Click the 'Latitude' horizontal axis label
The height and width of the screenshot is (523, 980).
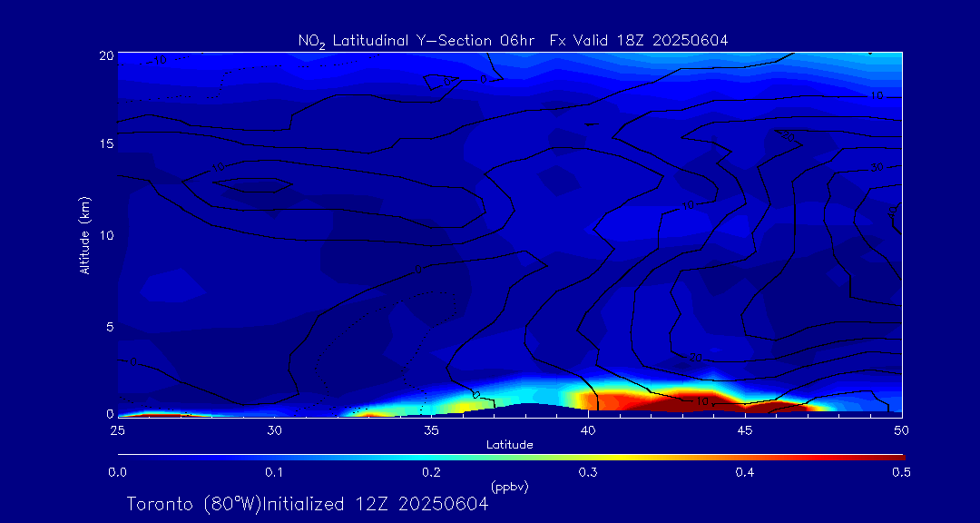pos(510,445)
